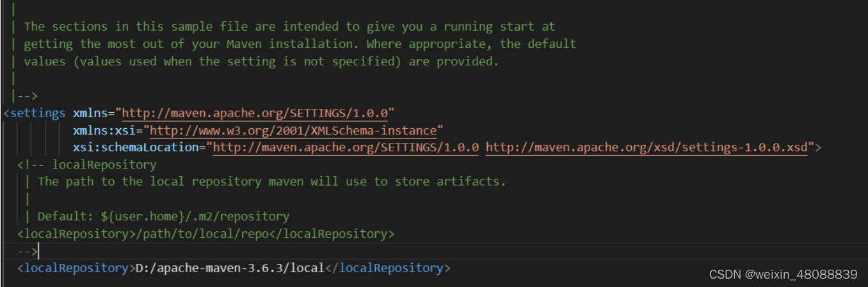Click the 'values (values used when' comment line
Viewport: 868px width, 287px height.
[261, 61]
